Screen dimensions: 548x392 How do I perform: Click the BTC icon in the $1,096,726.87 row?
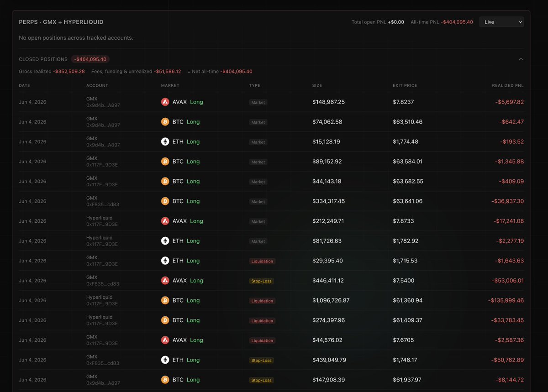165,301
